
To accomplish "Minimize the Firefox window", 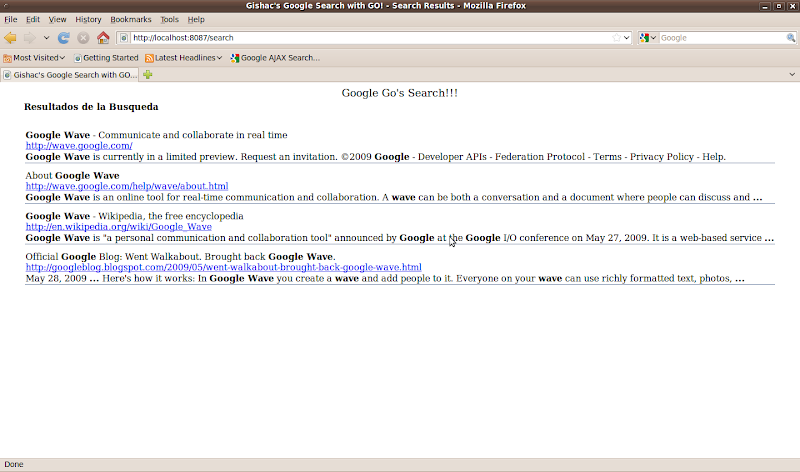I will pos(764,6).
